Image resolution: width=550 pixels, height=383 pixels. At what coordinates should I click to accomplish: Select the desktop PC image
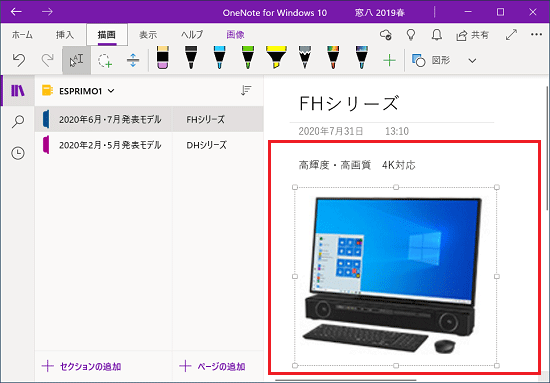(x=396, y=276)
